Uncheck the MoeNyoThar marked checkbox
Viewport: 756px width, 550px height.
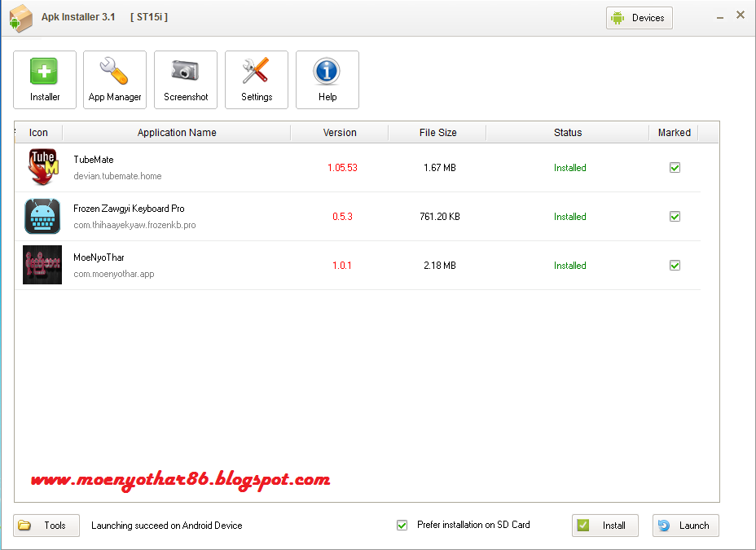(675, 265)
